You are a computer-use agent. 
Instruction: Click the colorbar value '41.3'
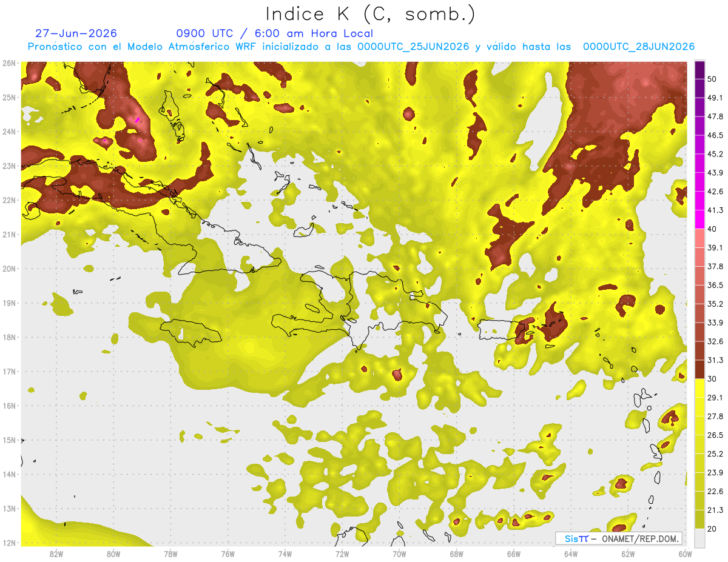point(715,210)
